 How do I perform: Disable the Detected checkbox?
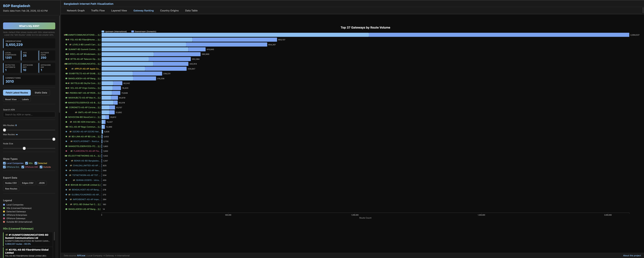tap(36, 163)
